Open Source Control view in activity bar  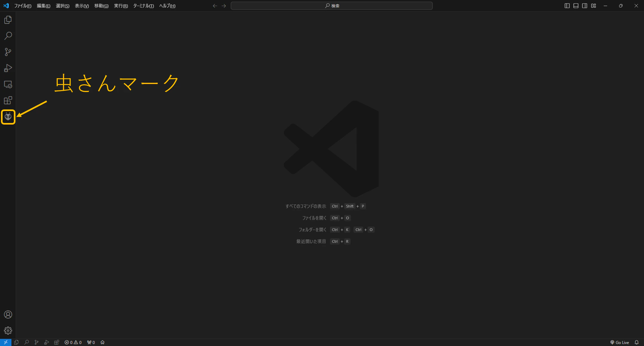(x=8, y=52)
